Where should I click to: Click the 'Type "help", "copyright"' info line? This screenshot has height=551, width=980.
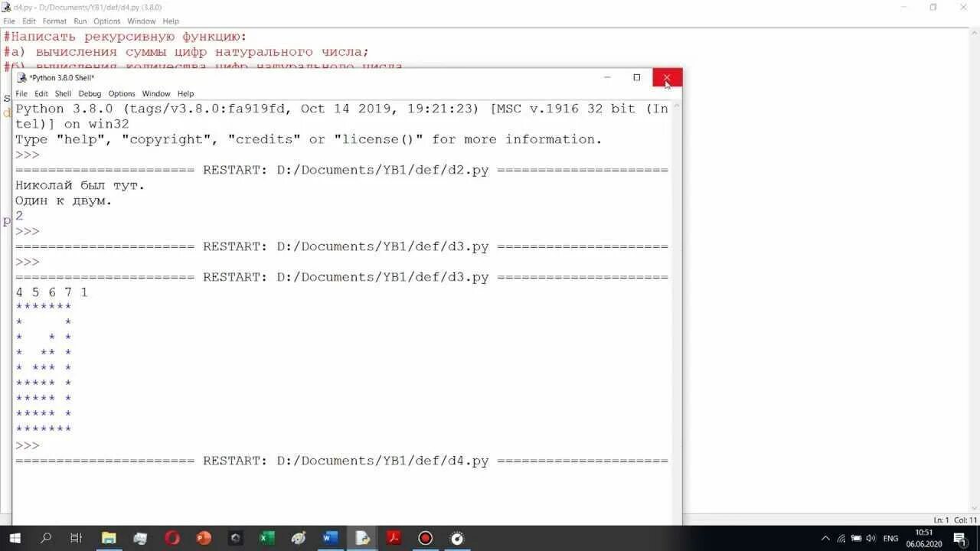pyautogui.click(x=309, y=139)
